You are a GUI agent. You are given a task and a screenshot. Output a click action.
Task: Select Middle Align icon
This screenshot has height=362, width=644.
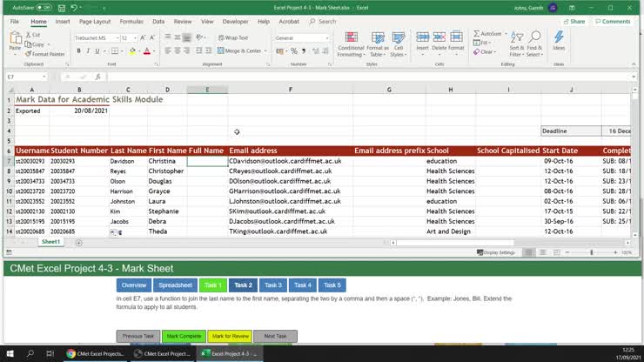[177, 37]
